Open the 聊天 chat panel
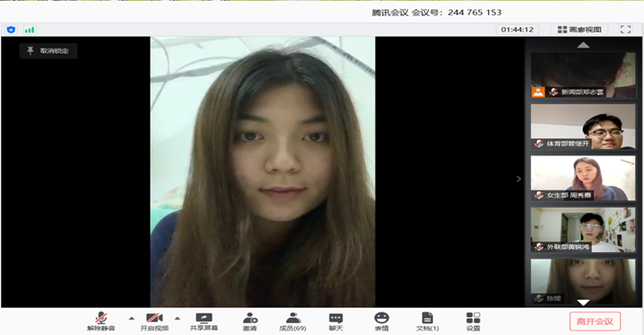 coord(336,322)
